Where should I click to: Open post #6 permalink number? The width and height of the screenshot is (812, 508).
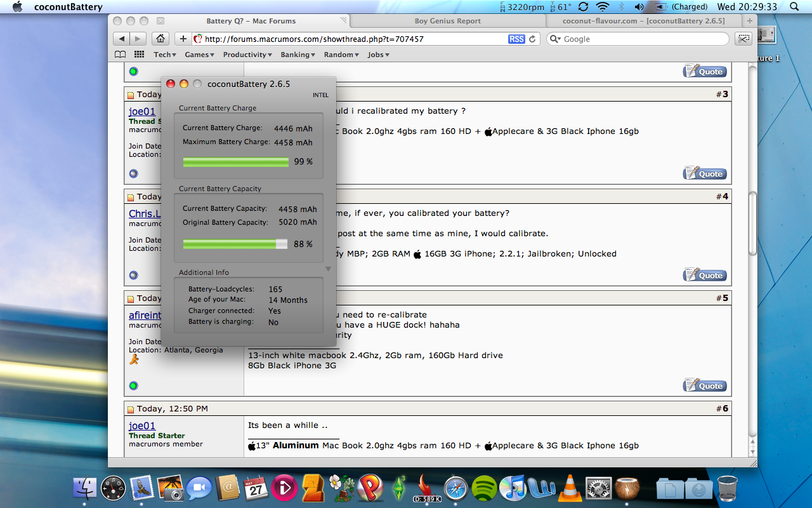[x=723, y=408]
